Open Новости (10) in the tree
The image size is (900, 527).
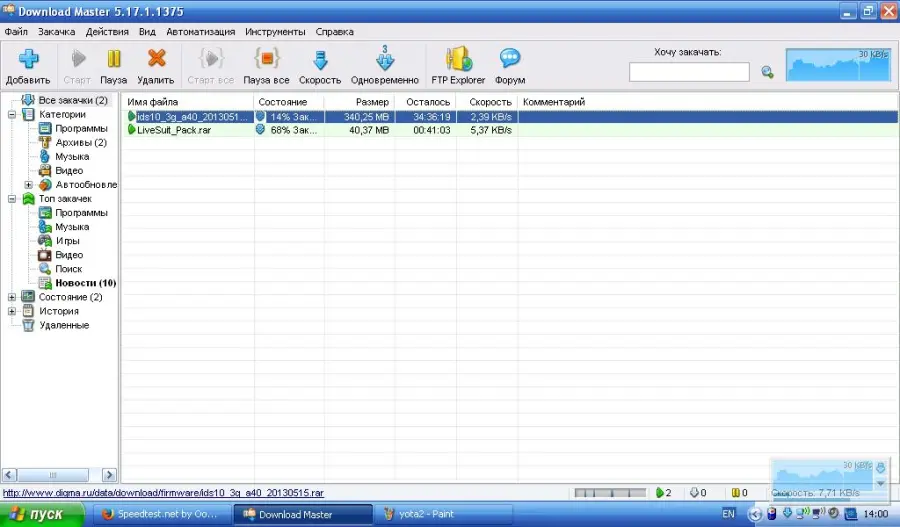point(86,283)
